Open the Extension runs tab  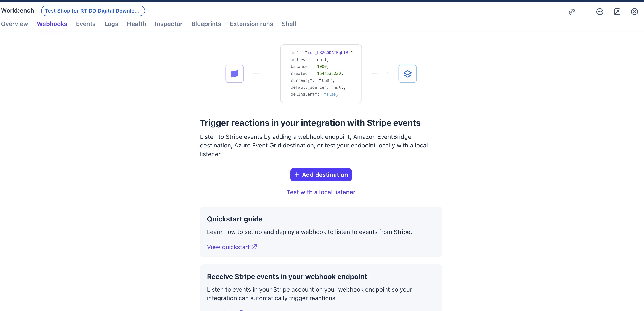251,24
